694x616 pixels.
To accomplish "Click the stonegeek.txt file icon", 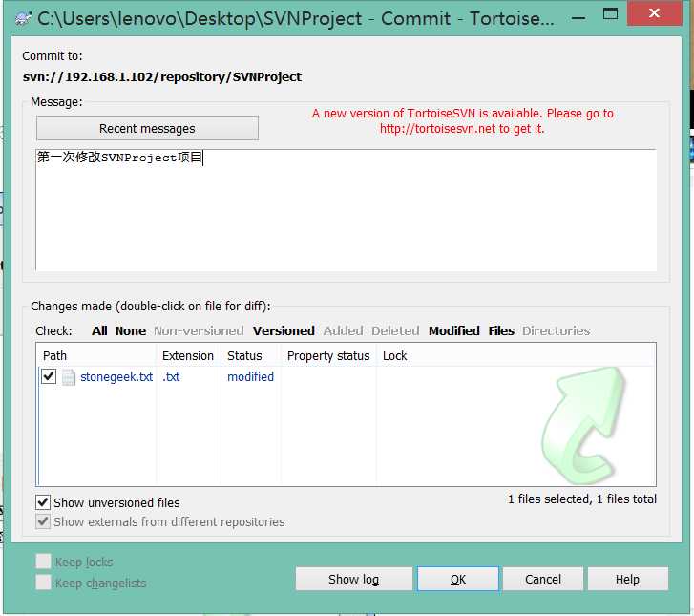I will (x=69, y=377).
